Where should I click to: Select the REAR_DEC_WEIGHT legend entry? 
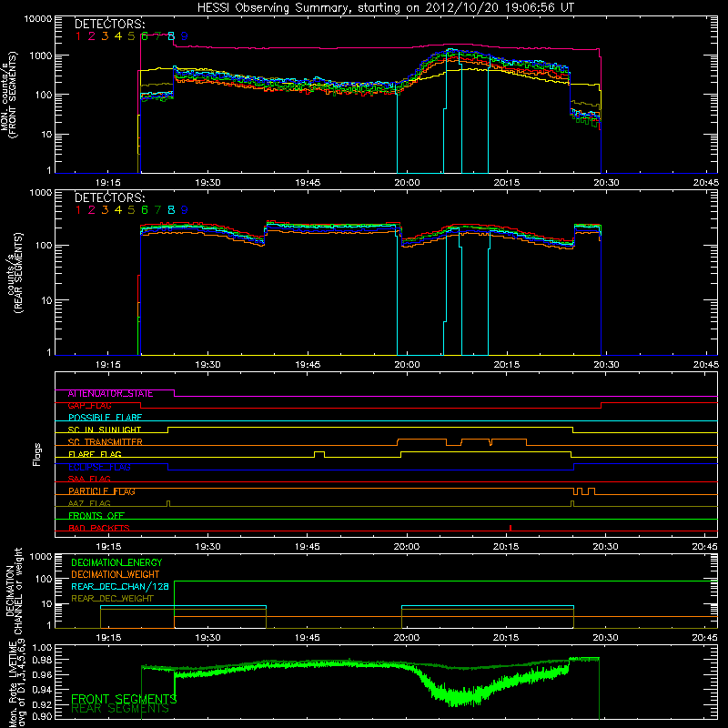point(112,599)
